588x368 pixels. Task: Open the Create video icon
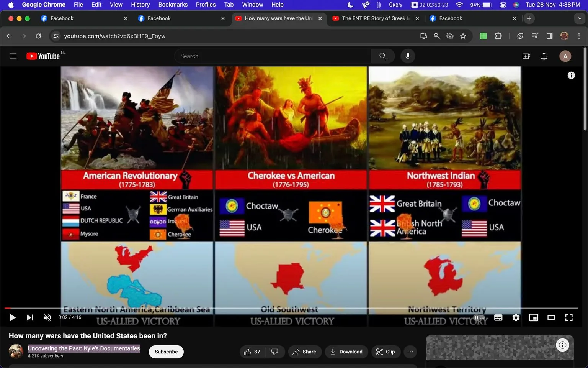(526, 56)
